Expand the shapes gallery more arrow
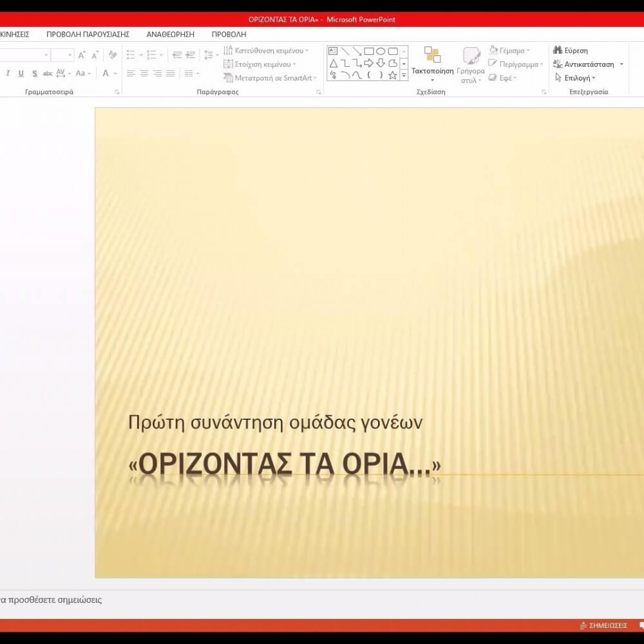Screen dimensions: 644x644 coord(404,75)
